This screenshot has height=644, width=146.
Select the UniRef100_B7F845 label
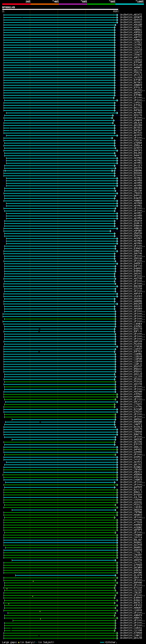pos(131,63)
